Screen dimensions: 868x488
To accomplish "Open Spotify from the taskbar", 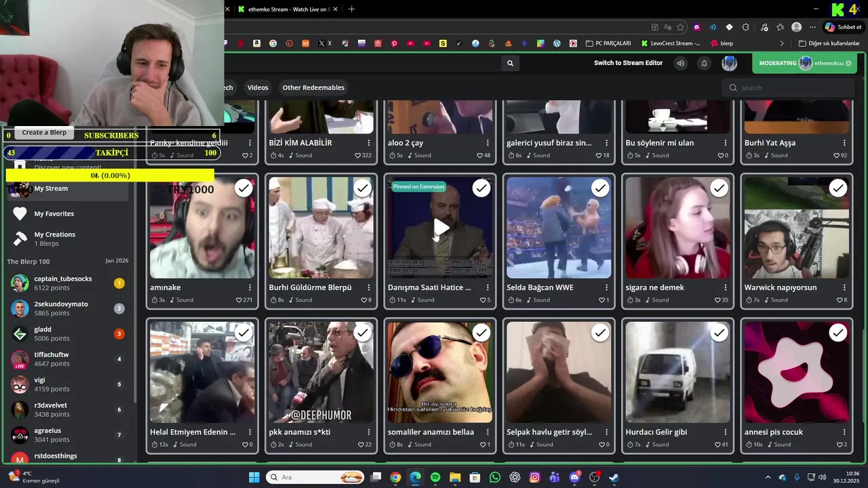I will click(x=435, y=477).
